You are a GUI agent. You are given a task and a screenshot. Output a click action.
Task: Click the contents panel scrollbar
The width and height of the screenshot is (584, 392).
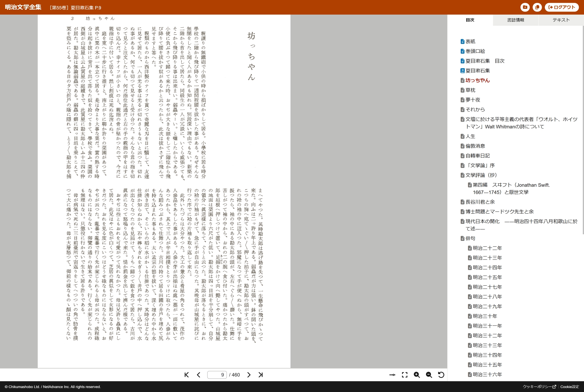pos(583,130)
